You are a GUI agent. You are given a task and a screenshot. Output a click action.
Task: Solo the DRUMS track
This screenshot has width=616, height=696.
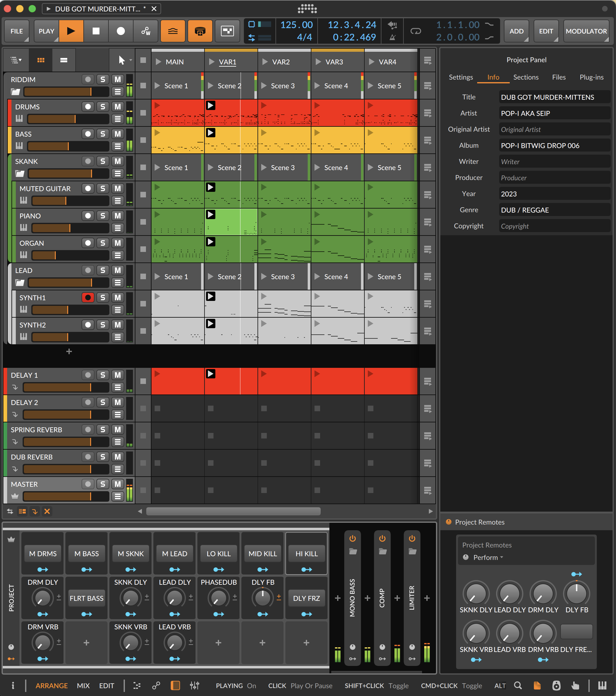[103, 107]
